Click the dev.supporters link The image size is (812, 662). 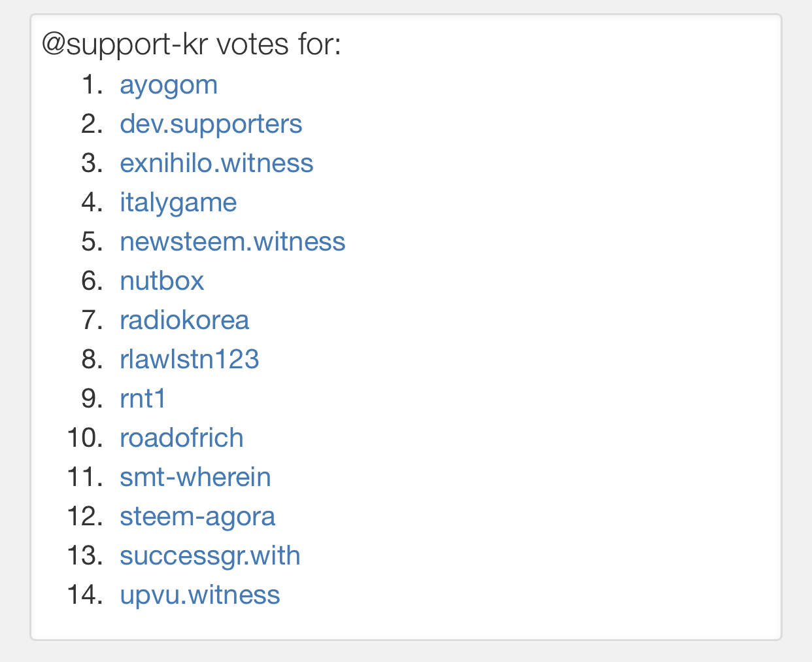[x=211, y=124]
